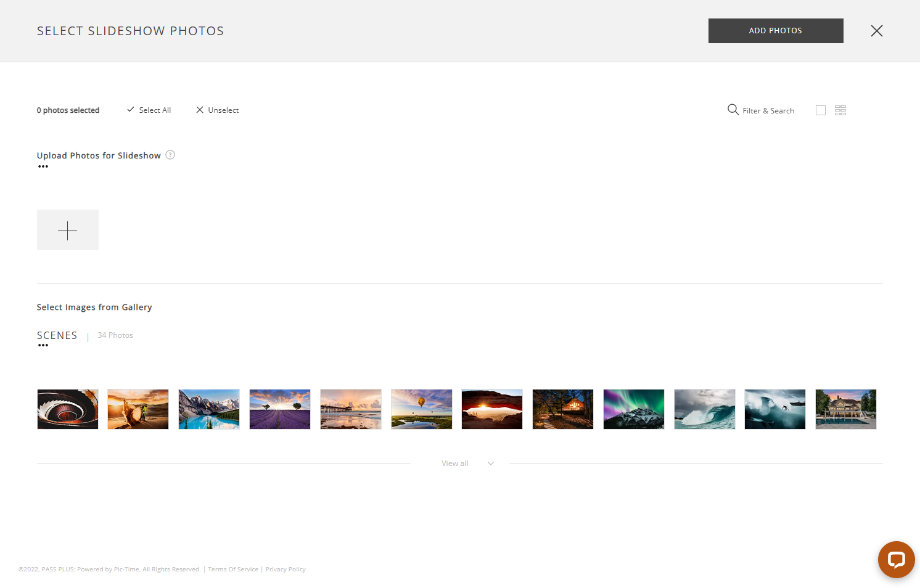Open Terms Of Service link

(233, 569)
